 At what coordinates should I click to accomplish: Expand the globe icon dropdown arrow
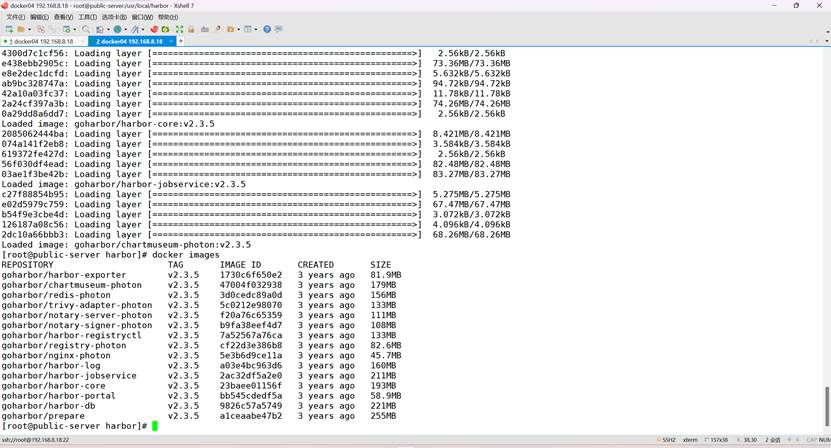pos(126,29)
